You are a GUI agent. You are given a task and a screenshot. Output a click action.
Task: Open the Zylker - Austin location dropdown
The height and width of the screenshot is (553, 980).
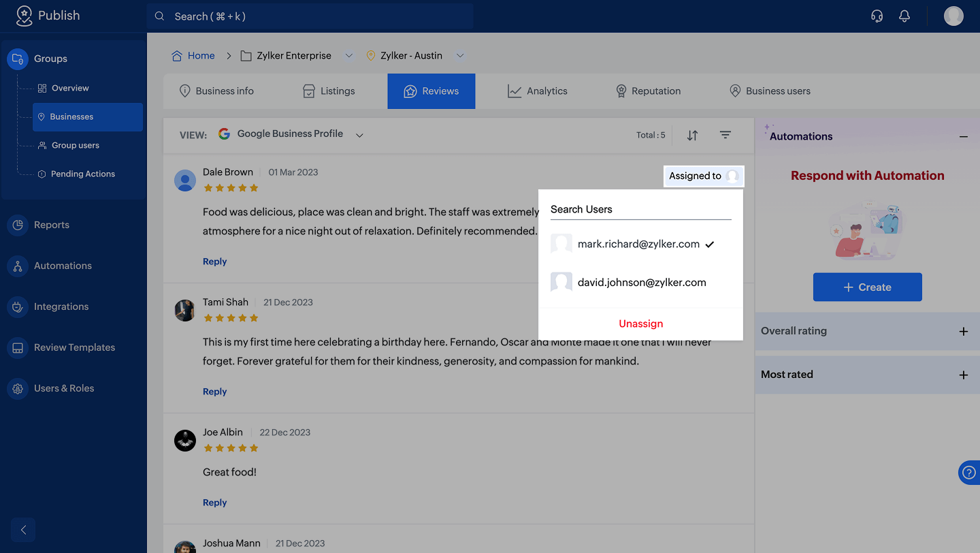460,56
